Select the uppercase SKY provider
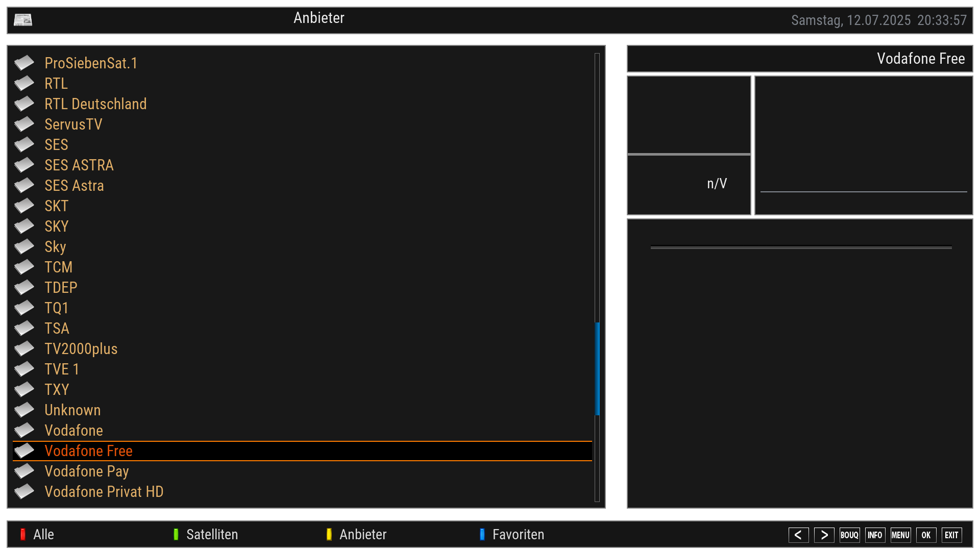Screen dimensions: 980x551 302,226
